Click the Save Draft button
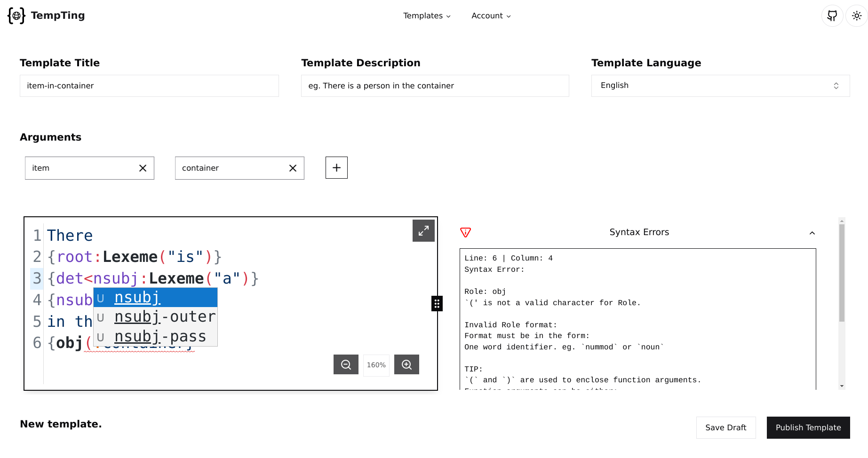 (725, 427)
